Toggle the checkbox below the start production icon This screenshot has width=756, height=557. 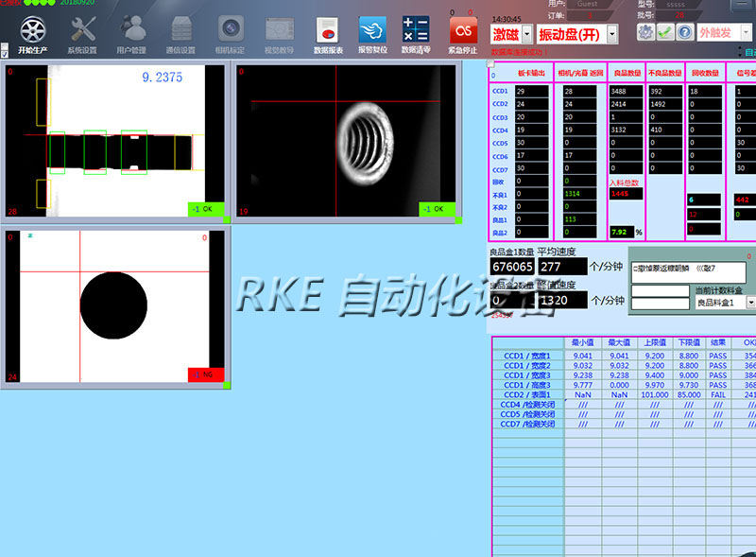(6, 53)
